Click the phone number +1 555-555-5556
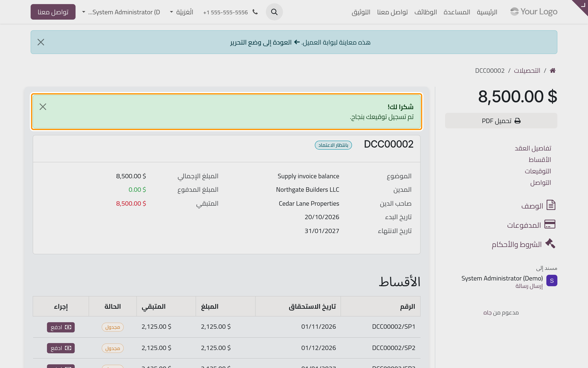 click(225, 12)
